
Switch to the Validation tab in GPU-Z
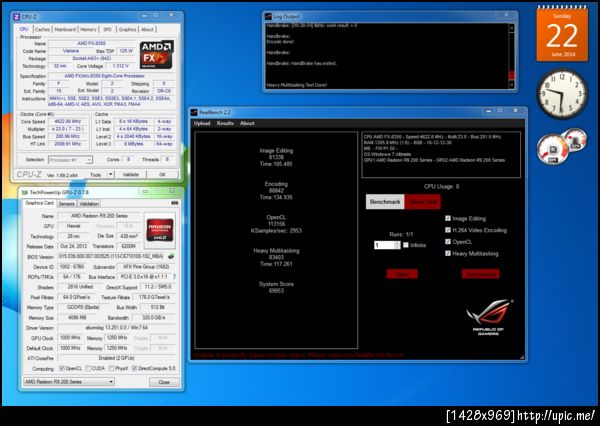click(x=89, y=204)
